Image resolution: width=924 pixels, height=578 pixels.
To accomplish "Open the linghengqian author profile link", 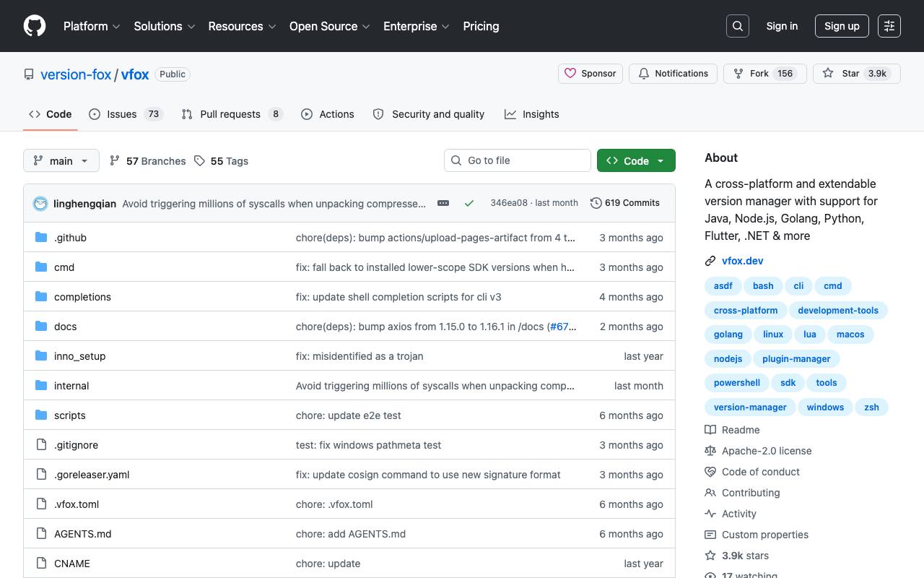I will click(84, 204).
